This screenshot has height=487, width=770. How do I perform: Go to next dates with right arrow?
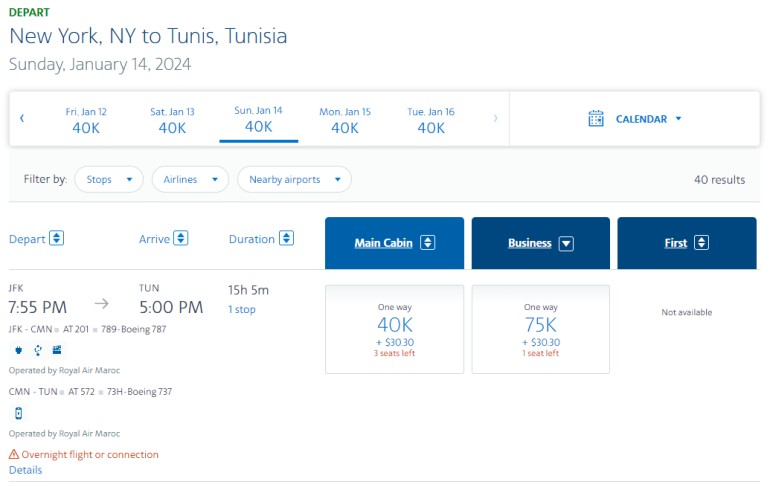pos(495,119)
